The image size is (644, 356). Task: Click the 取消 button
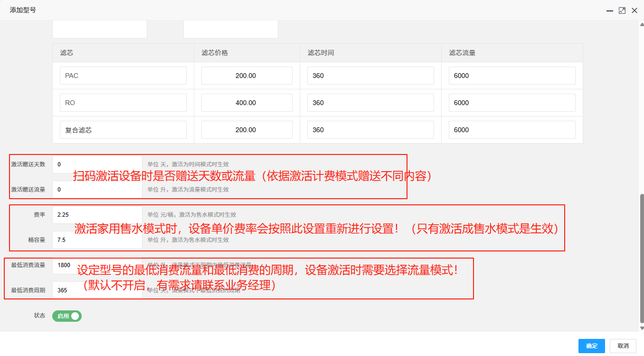click(623, 346)
